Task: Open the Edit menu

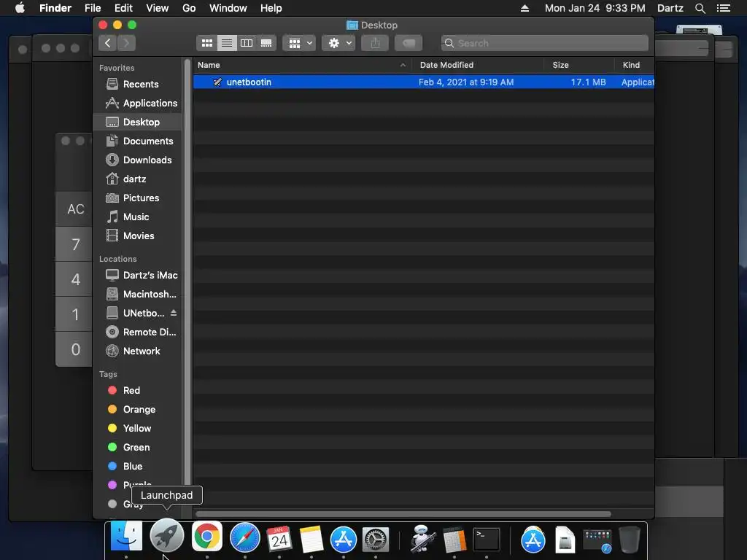Action: [x=123, y=8]
